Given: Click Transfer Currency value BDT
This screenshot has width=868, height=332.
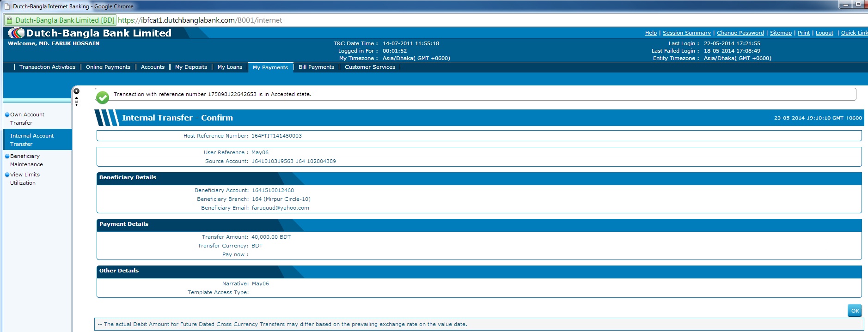Looking at the screenshot, I should pyautogui.click(x=257, y=246).
